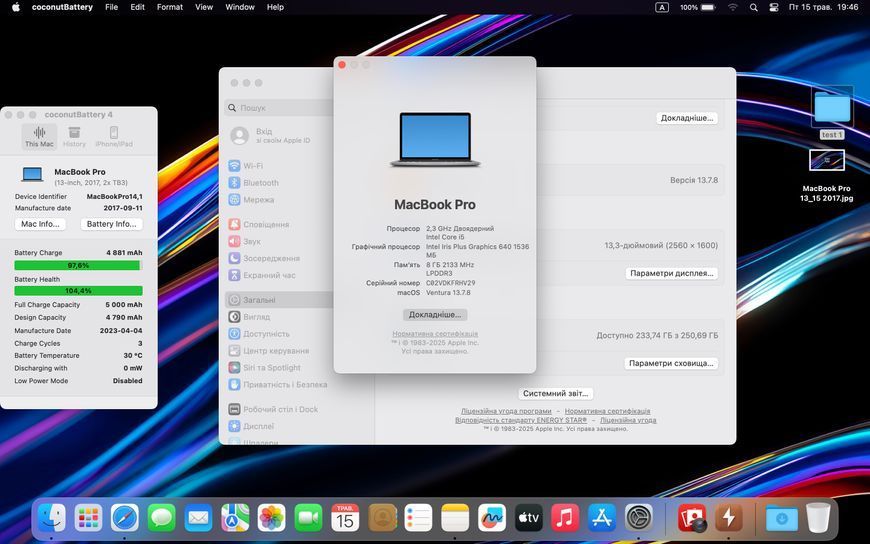Open Music from the Dock

pyautogui.click(x=565, y=518)
